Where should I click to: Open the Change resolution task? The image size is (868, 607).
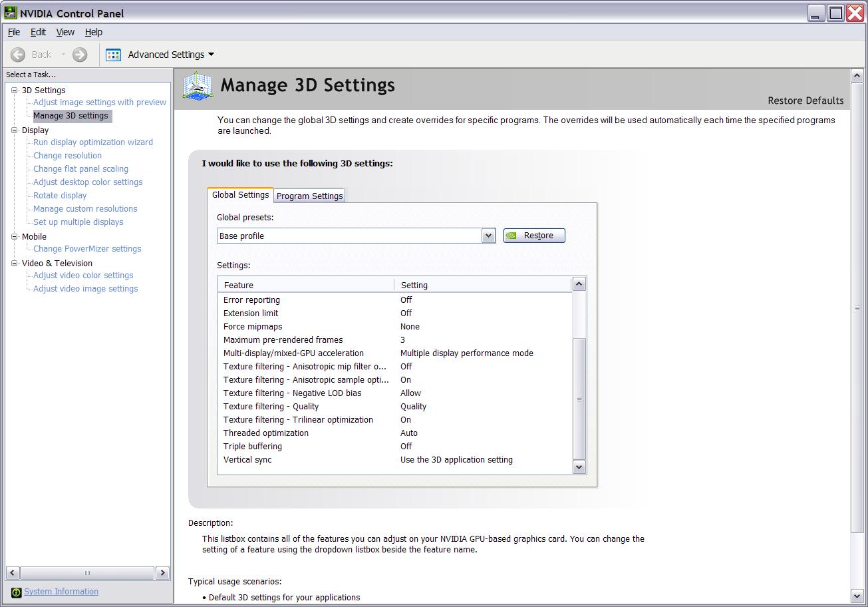click(x=68, y=156)
